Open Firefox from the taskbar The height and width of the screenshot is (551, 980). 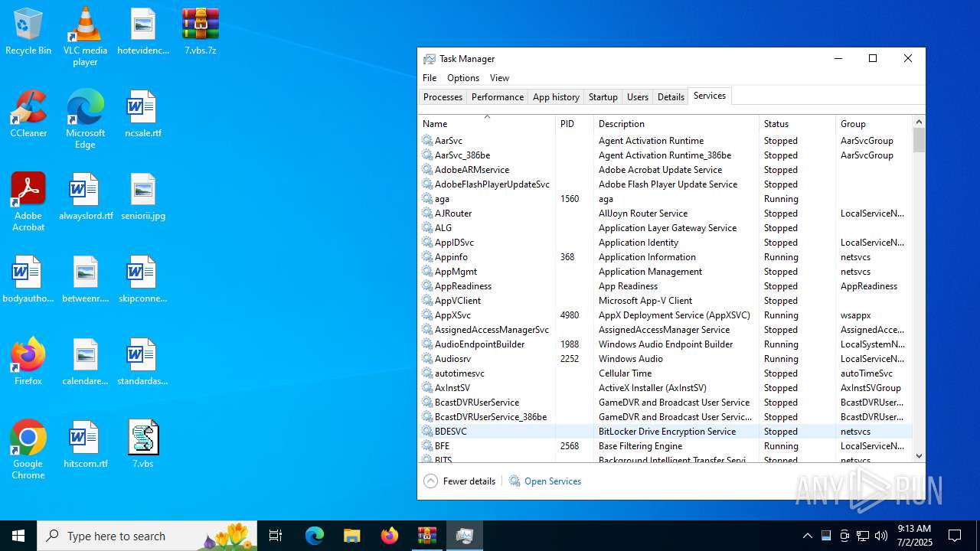click(x=390, y=536)
